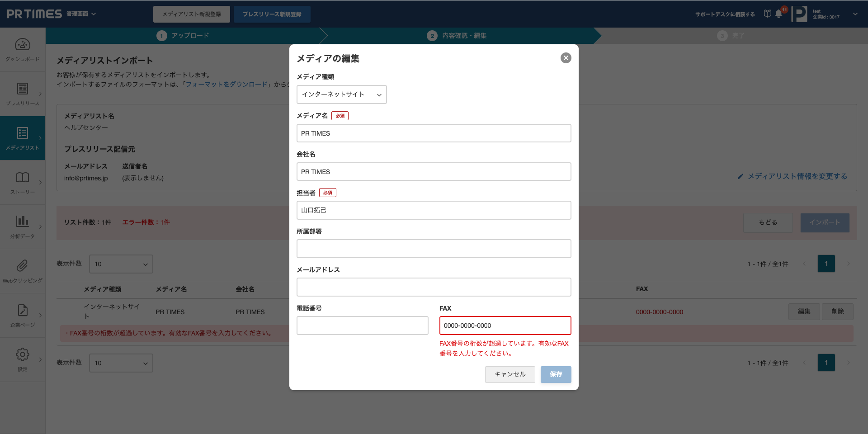Click the PR TIMES logo
Viewport: 868px width, 434px height.
[34, 14]
